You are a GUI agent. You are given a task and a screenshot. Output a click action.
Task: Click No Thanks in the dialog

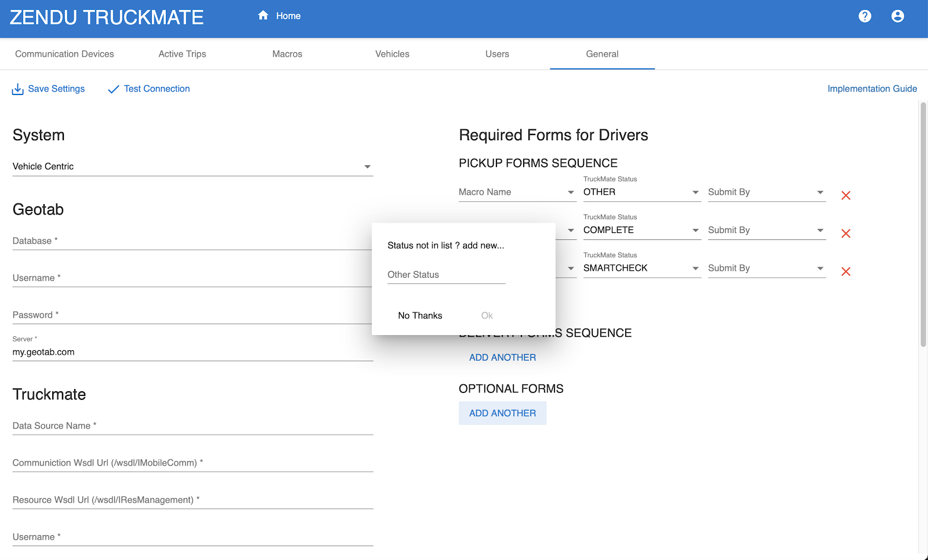420,315
